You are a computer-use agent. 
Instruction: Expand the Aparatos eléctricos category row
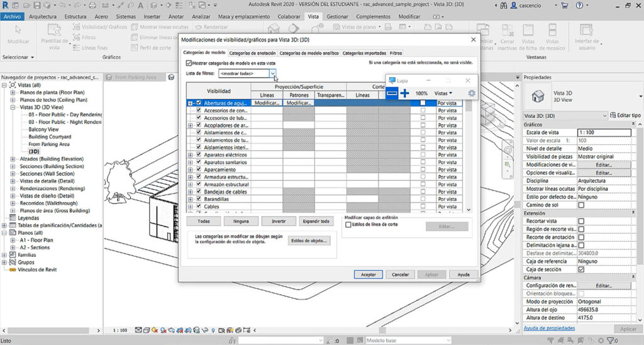191,154
